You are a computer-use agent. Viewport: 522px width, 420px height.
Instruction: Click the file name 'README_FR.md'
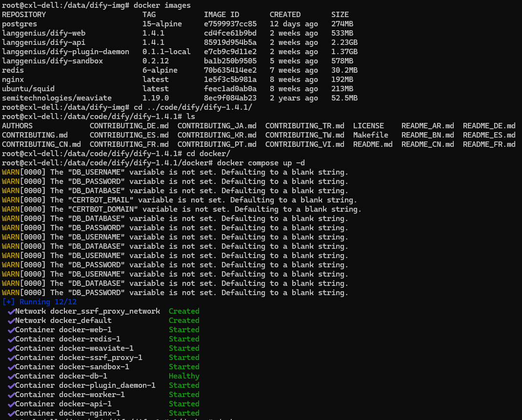tap(489, 144)
